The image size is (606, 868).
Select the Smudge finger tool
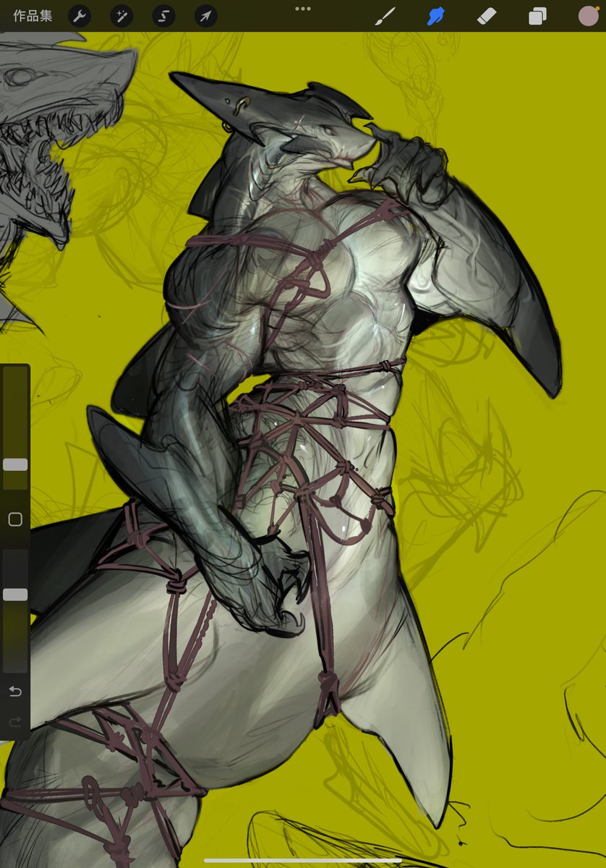436,16
